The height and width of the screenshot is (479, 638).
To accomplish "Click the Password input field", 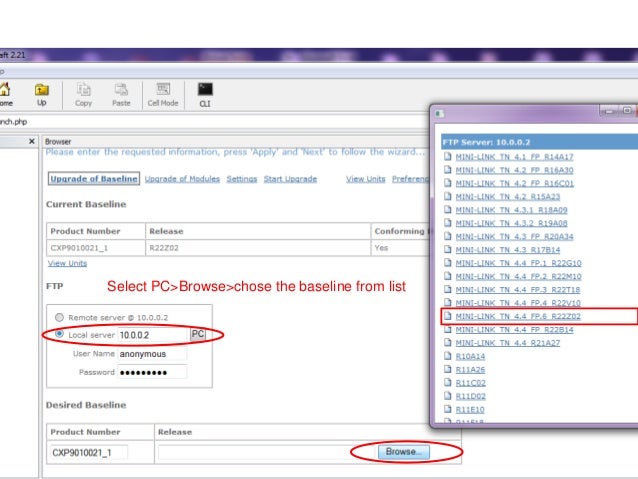I will click(x=152, y=372).
